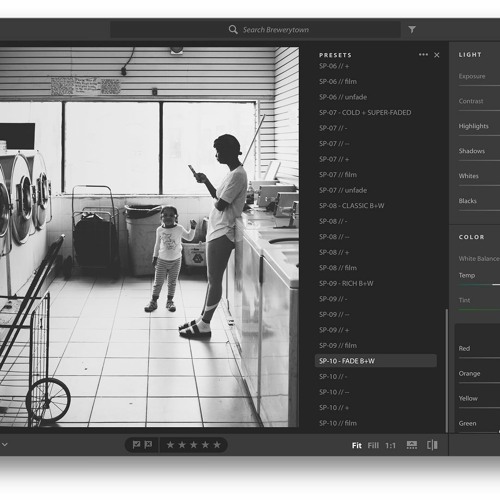Flag the photo as picked
The height and width of the screenshot is (500, 500).
pos(136,445)
